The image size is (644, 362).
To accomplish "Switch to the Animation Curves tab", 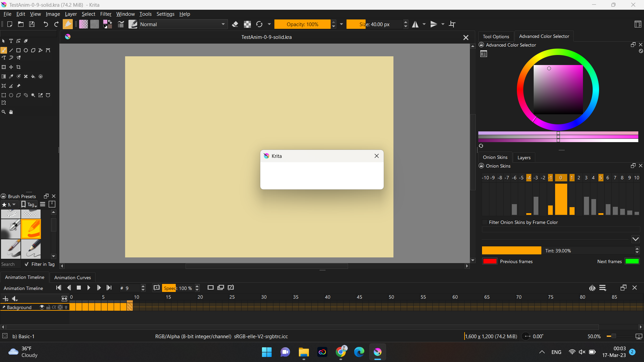I will 72,278.
